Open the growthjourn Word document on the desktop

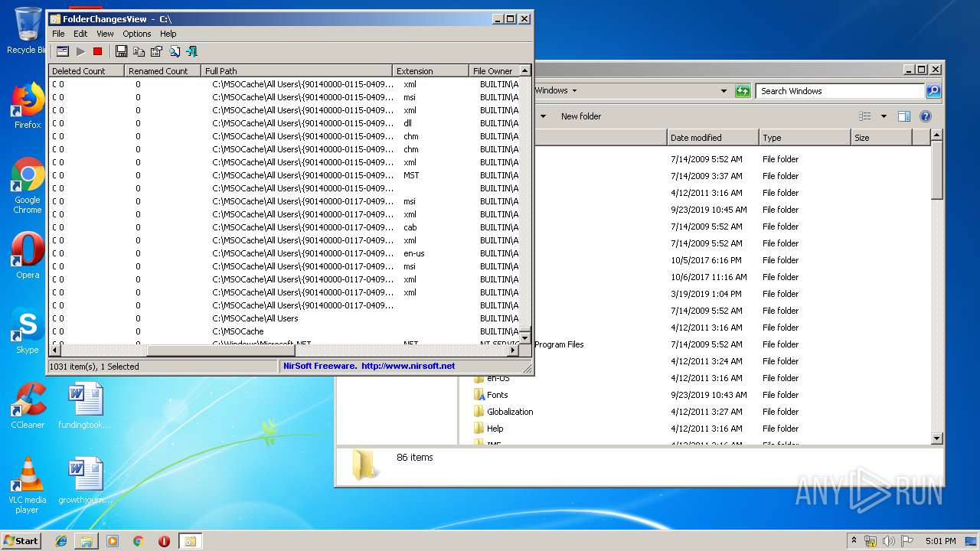pyautogui.click(x=84, y=481)
